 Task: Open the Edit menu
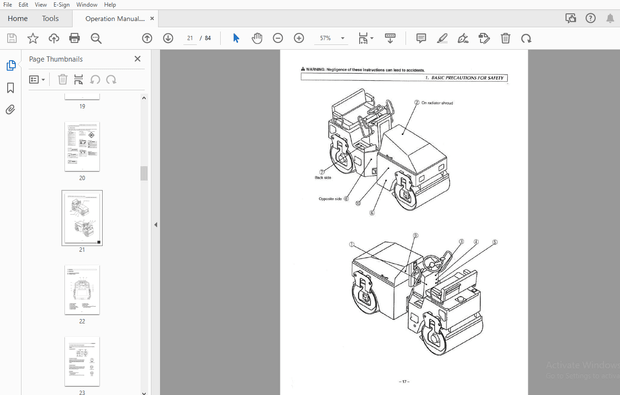tap(23, 5)
